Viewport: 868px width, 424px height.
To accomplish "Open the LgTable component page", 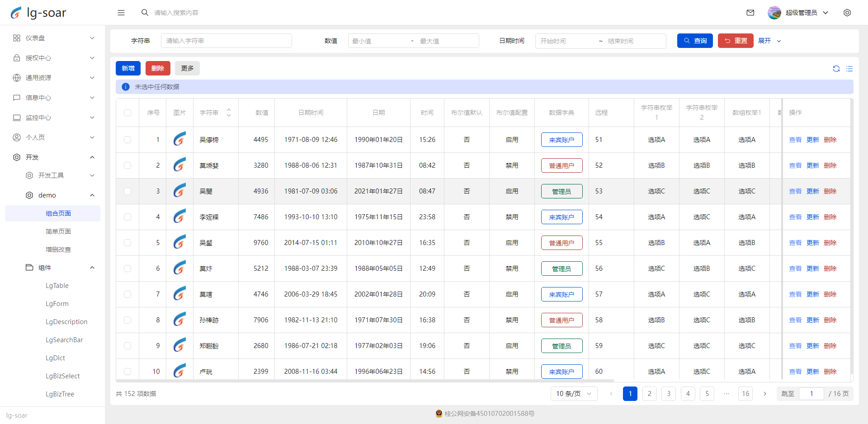I will click(x=57, y=286).
